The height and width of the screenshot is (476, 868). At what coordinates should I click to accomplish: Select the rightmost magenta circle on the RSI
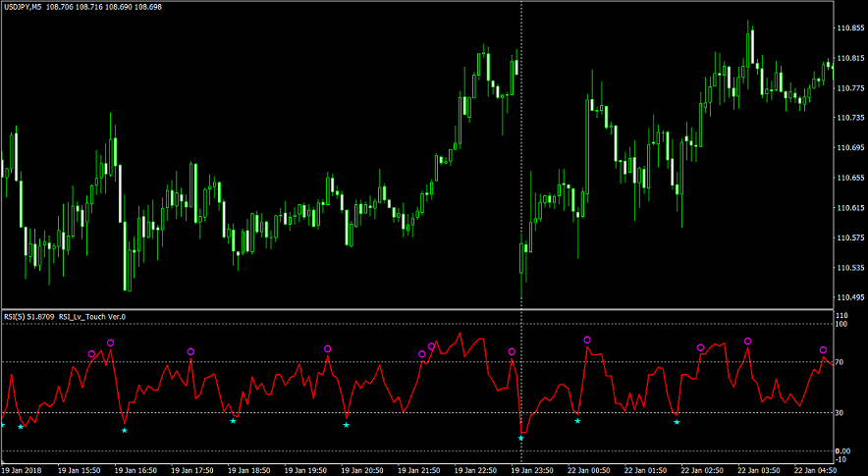[823, 349]
